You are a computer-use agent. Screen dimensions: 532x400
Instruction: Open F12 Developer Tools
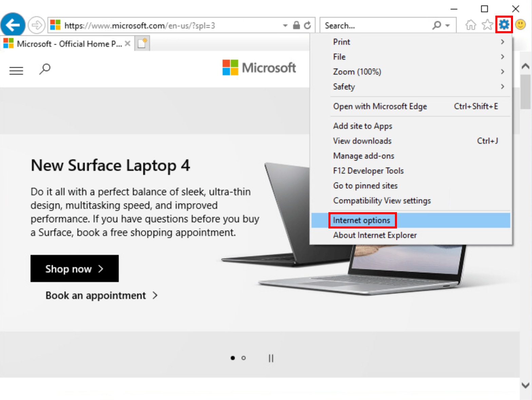tap(411, 171)
